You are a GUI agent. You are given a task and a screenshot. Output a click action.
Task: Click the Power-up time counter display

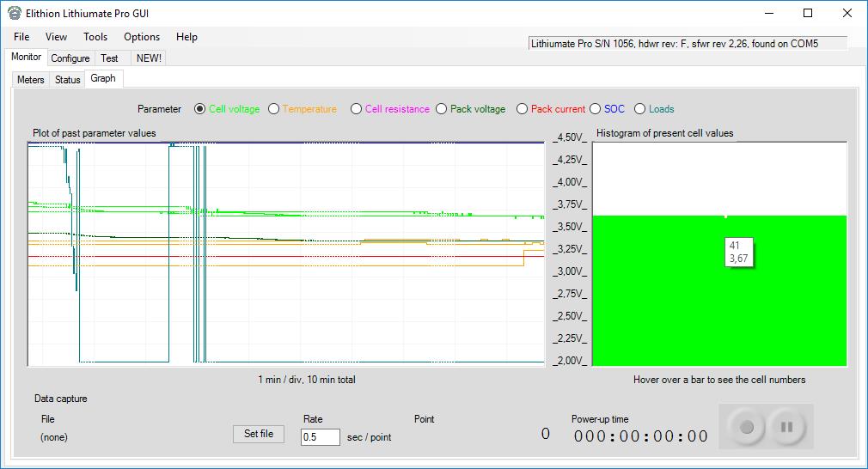(x=641, y=436)
